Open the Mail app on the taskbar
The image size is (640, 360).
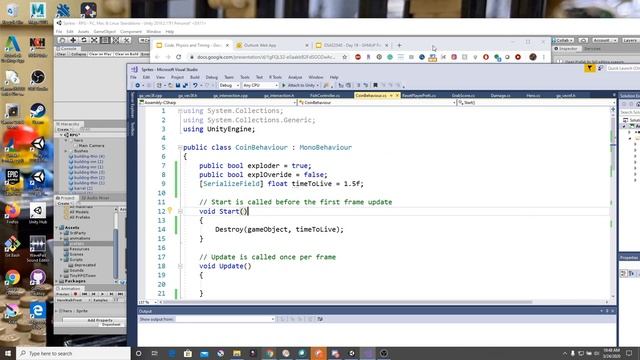204,353
